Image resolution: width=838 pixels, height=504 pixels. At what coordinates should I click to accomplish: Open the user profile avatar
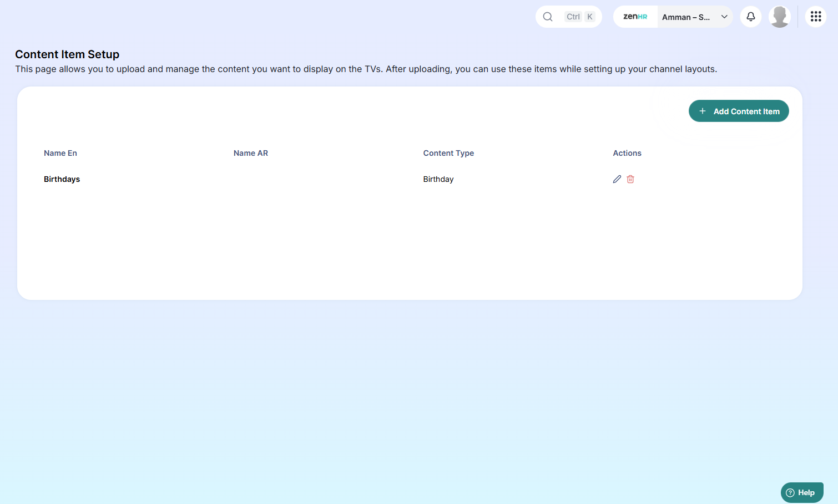(x=780, y=17)
